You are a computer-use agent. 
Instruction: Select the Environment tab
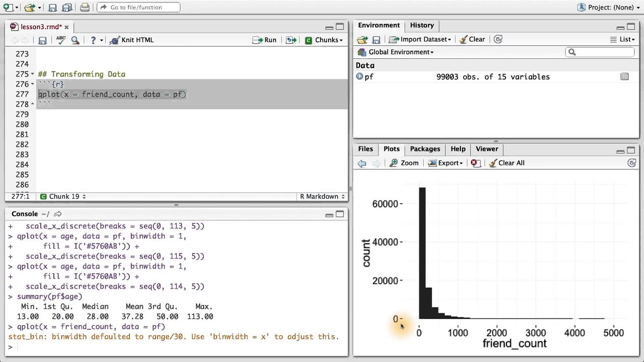click(x=379, y=25)
